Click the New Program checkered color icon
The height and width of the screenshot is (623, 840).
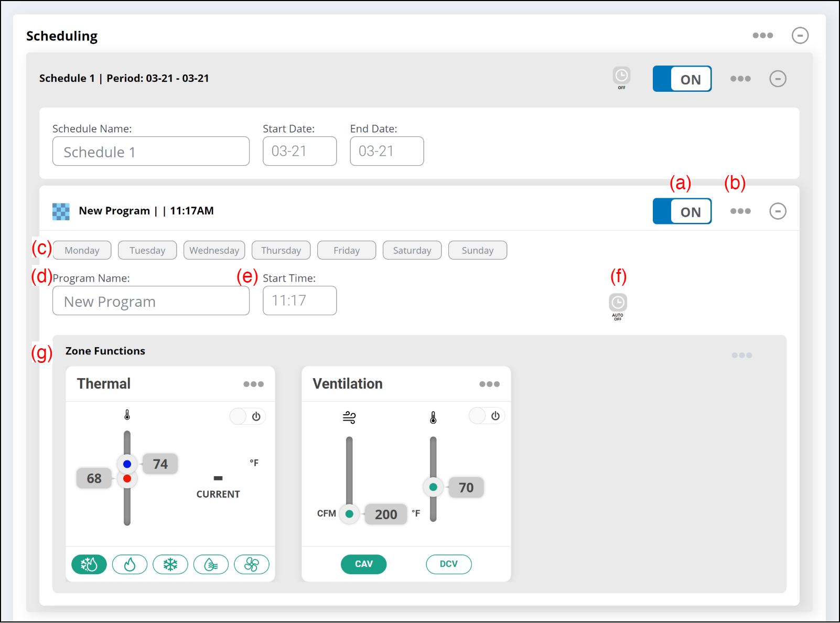click(x=61, y=211)
